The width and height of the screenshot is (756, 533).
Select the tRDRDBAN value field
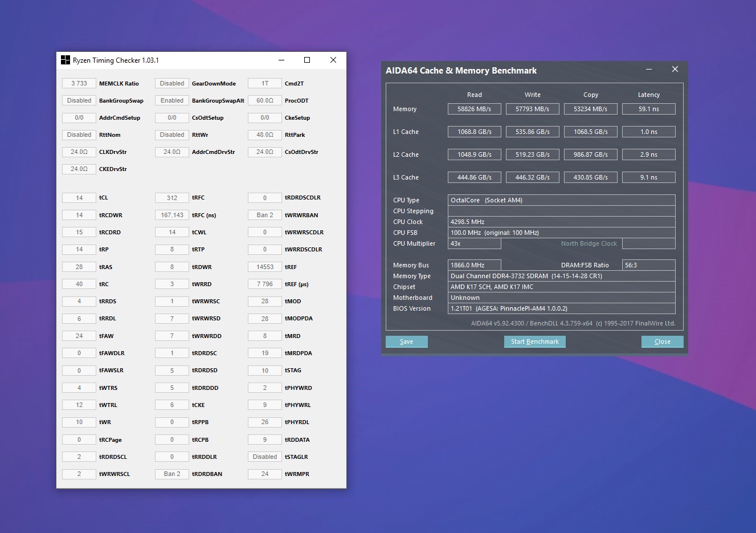(172, 474)
